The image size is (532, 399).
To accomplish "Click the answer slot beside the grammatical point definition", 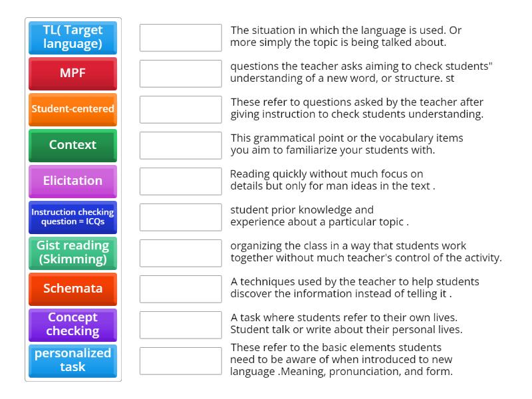I will tap(180, 145).
